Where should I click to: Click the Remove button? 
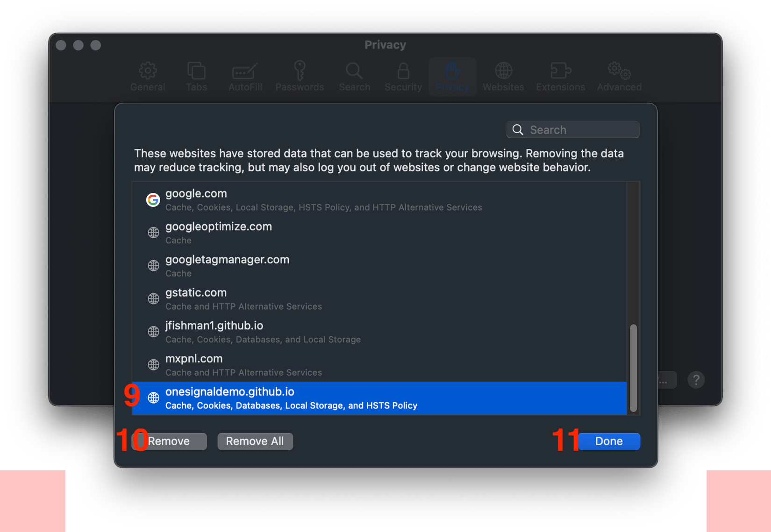(x=169, y=441)
